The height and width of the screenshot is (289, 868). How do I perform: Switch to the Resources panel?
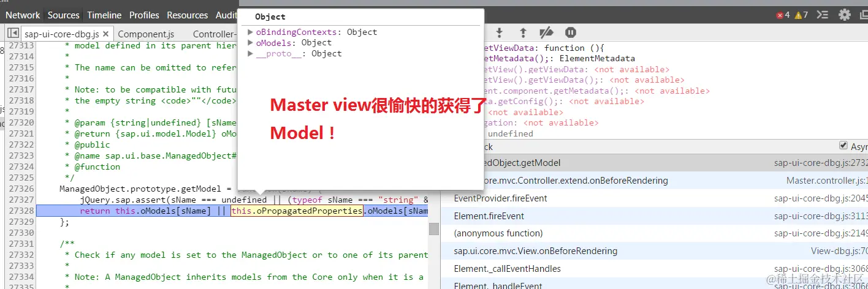coord(188,15)
